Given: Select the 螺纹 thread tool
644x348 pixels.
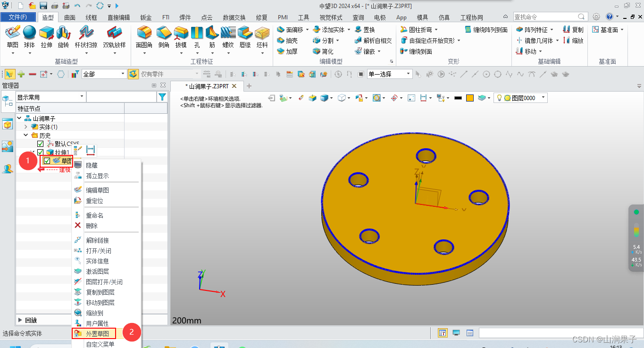Looking at the screenshot, I should coord(228,37).
